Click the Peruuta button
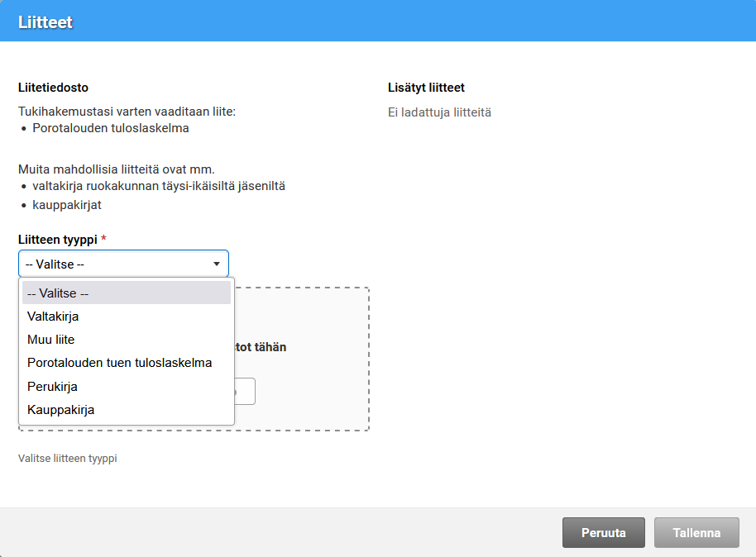 (x=603, y=533)
